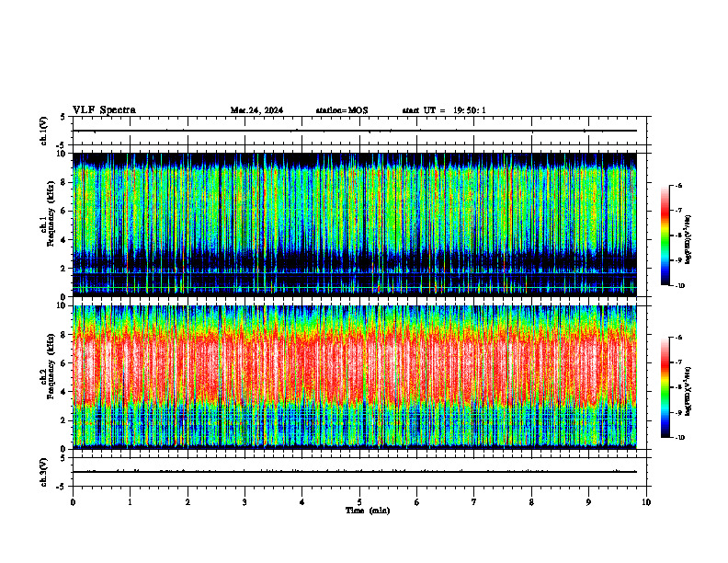
Task: Click the "-6" value on the ch.1 color bar
Action: [678, 185]
